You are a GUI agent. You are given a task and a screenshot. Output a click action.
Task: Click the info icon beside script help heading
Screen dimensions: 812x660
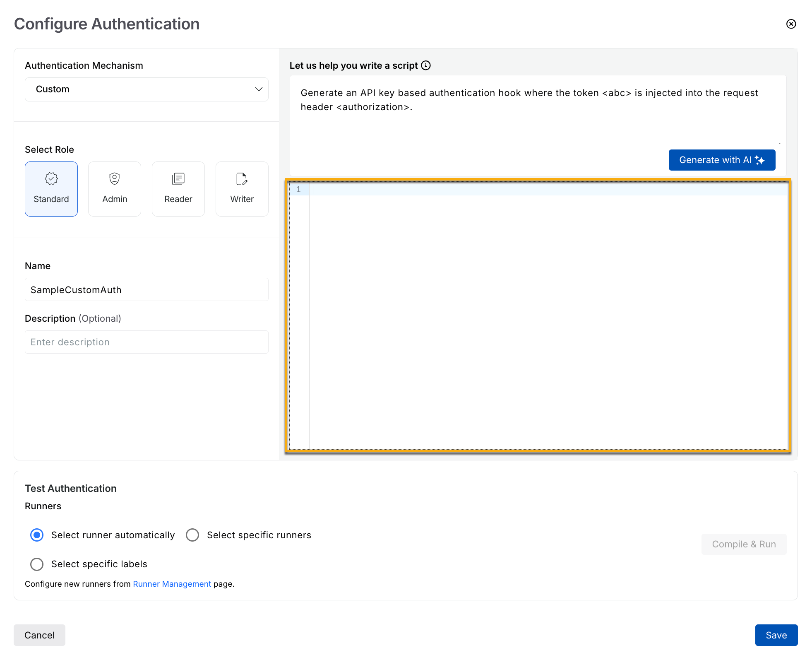(426, 65)
